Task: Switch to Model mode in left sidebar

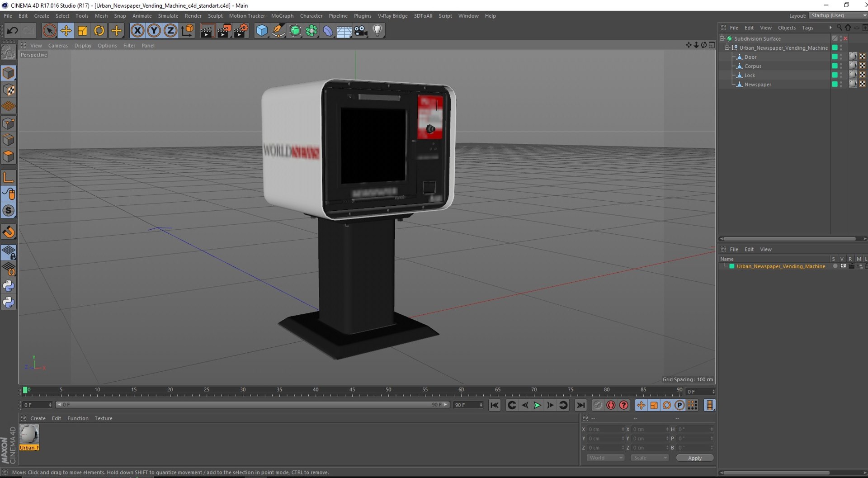Action: [9, 73]
